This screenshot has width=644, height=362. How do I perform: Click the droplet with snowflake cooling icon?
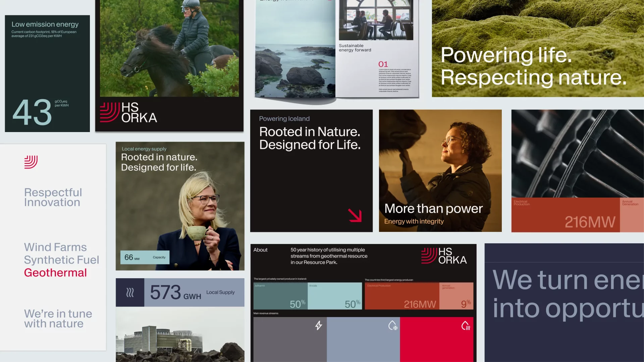(392, 325)
